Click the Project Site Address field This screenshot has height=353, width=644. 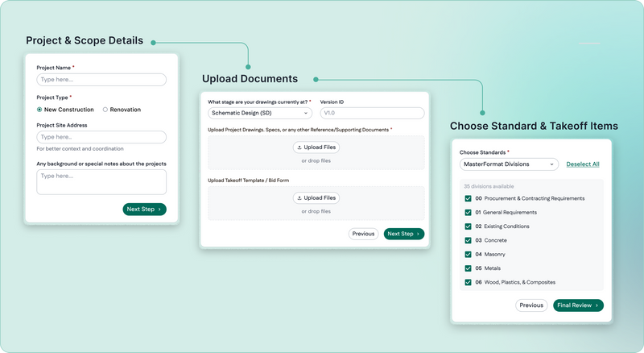click(101, 138)
